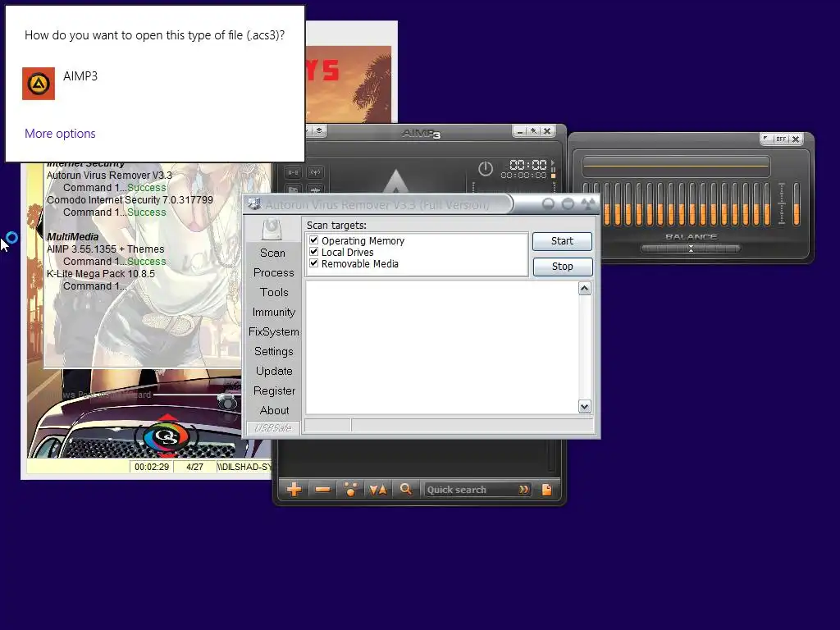This screenshot has height=630, width=840.
Task: Click the second round title bar button
Action: click(568, 204)
